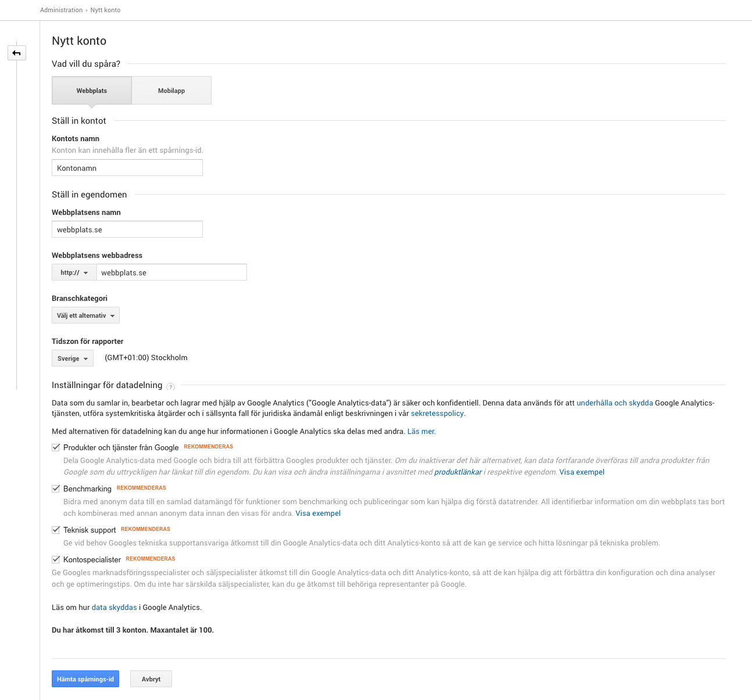The image size is (752, 700).
Task: Click the Kontonamn input field
Action: point(127,168)
